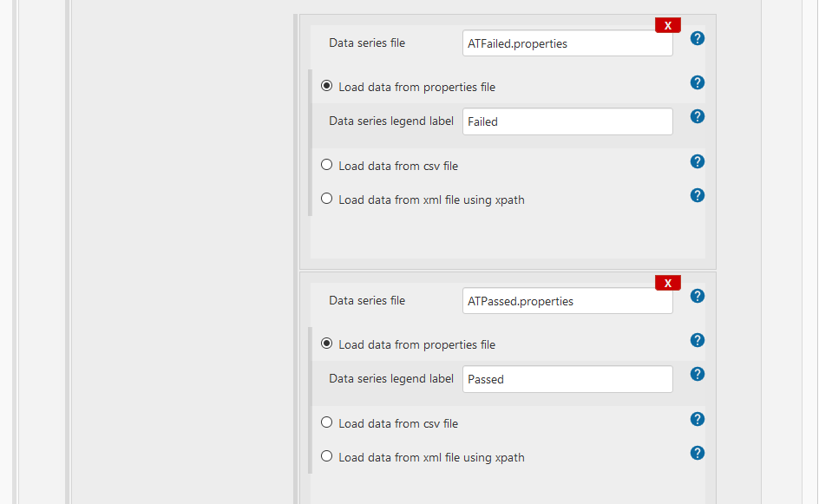The height and width of the screenshot is (504, 819).
Task: Select xml xpath loading for ATPassed series
Action: (x=326, y=456)
